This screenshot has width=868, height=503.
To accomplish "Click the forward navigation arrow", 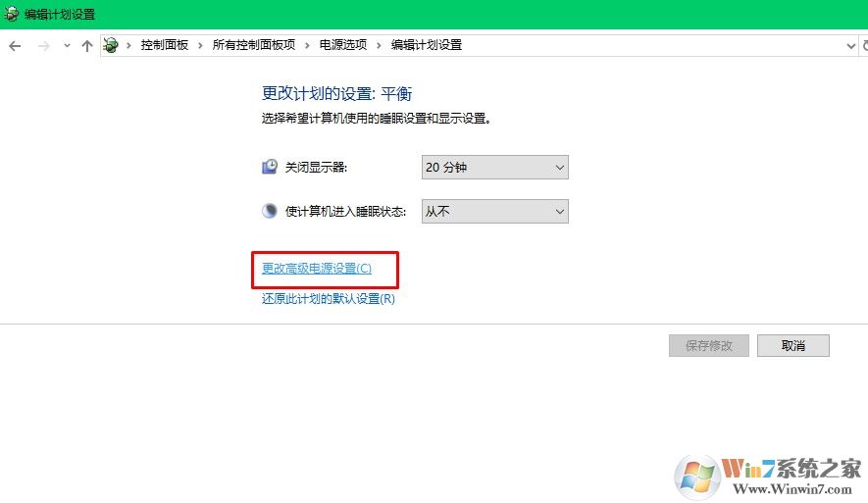I will coord(44,46).
